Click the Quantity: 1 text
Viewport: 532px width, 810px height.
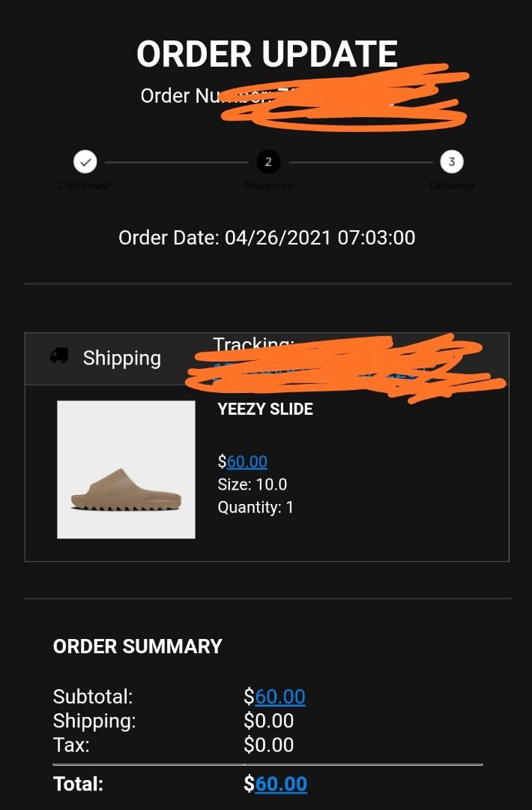tap(256, 507)
